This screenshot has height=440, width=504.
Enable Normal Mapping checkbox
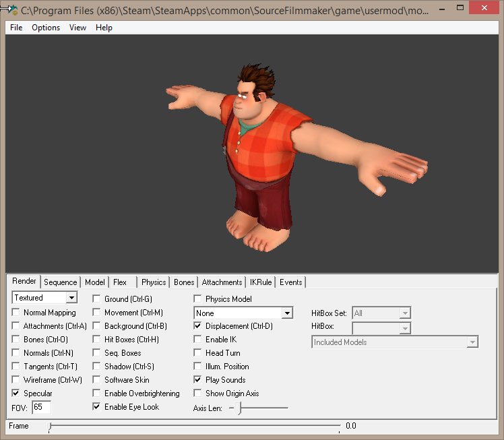pyautogui.click(x=15, y=313)
